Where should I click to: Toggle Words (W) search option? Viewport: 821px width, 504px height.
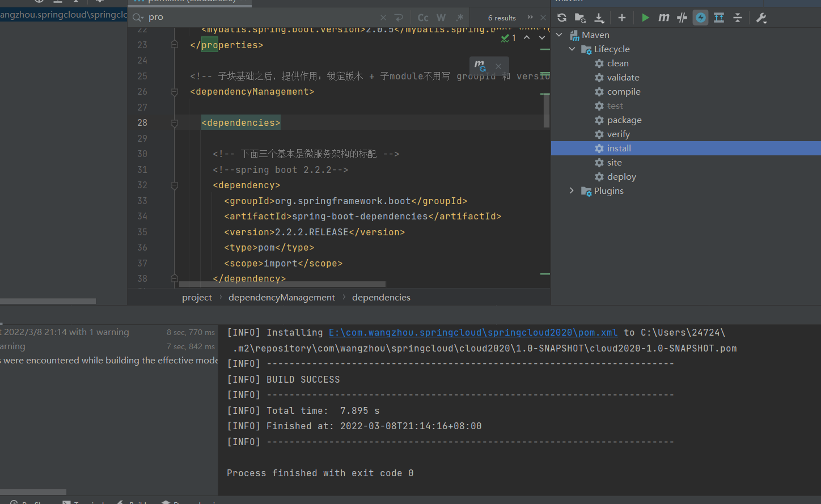(x=441, y=18)
